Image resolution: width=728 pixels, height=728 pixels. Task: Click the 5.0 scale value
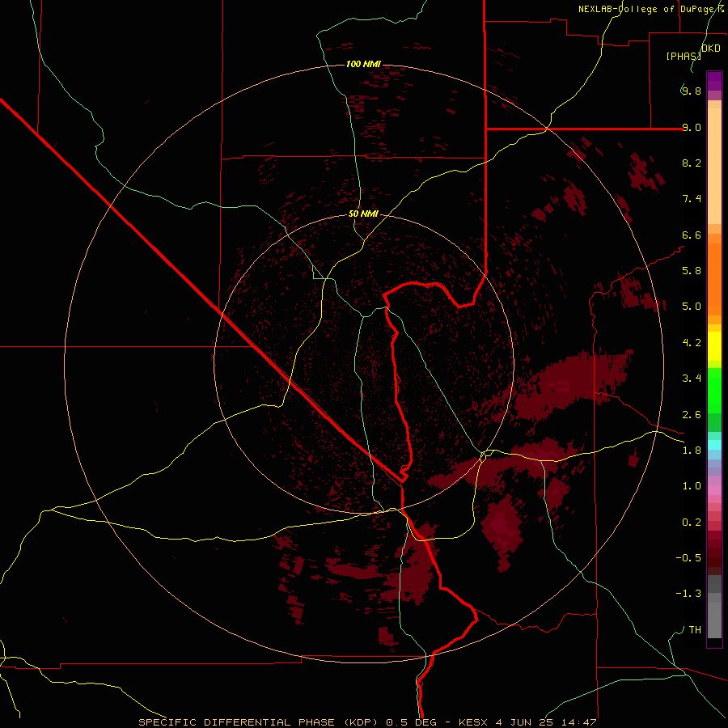[692, 307]
